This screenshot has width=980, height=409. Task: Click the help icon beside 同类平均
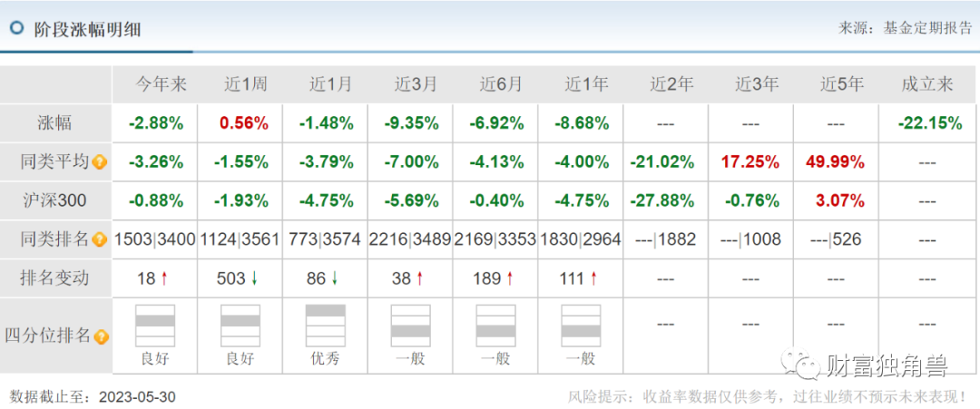point(100,163)
